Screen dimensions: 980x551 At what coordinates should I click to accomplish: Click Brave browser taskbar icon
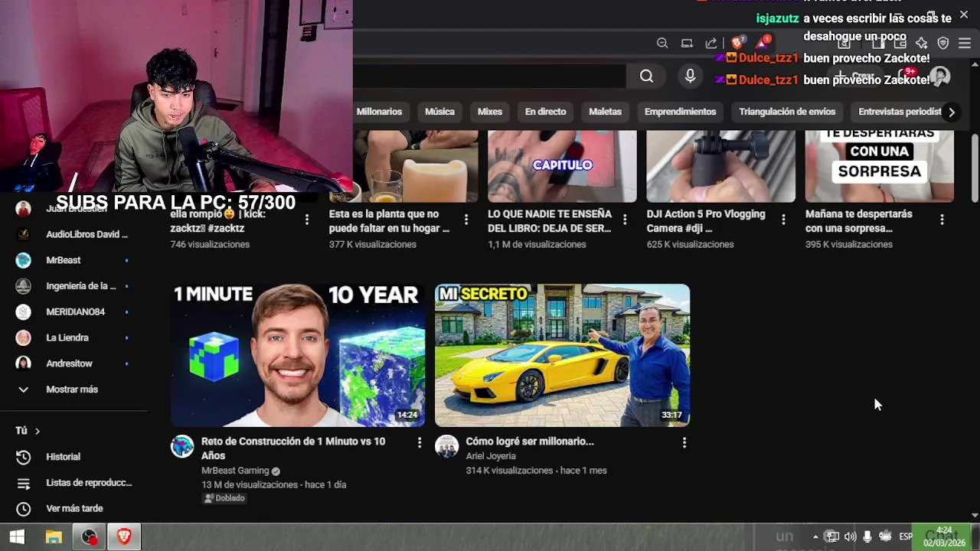coord(124,537)
